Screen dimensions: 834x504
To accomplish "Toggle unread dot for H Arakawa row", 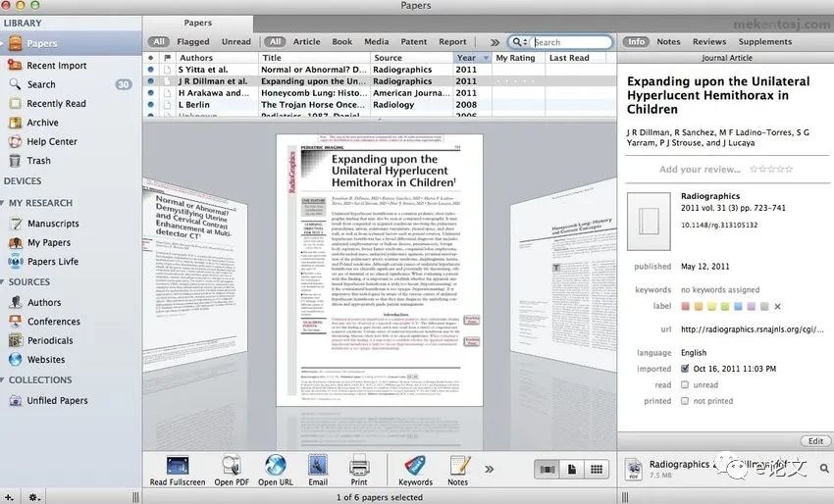I will pyautogui.click(x=151, y=93).
